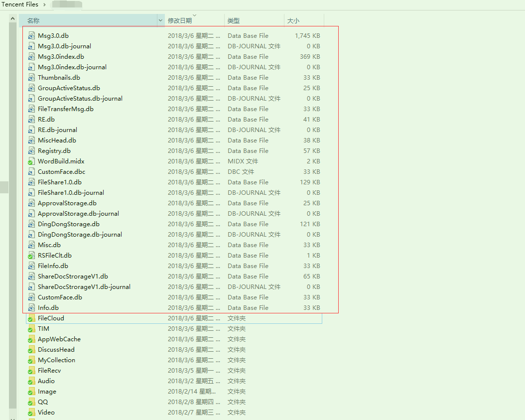Image resolution: width=525 pixels, height=420 pixels.
Task: Sort by the 类型 column header
Action: click(x=234, y=20)
